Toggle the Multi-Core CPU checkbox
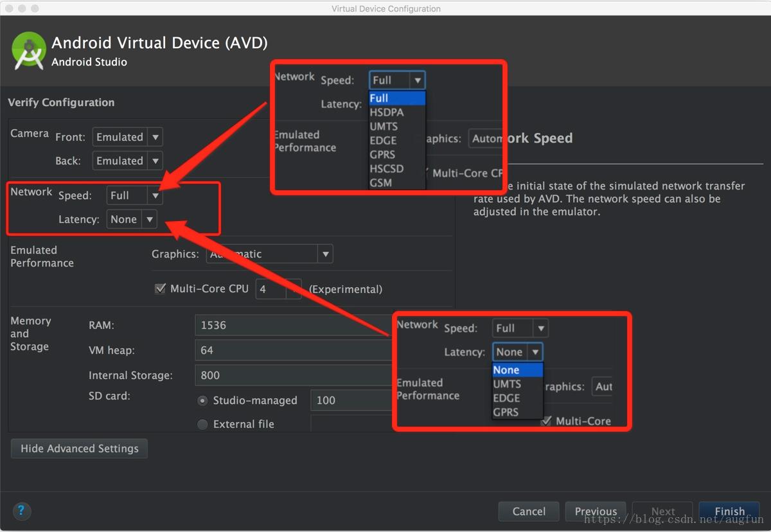This screenshot has width=771, height=532. pyautogui.click(x=161, y=288)
